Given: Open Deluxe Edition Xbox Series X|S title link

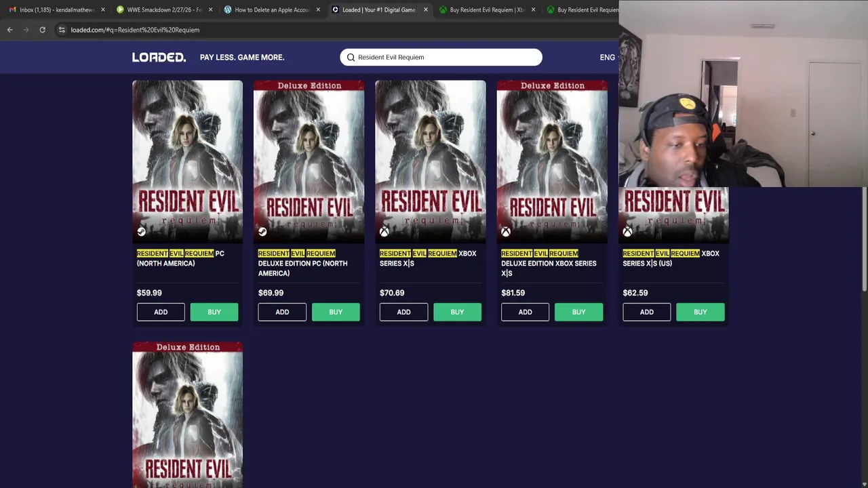Looking at the screenshot, I should click(549, 263).
